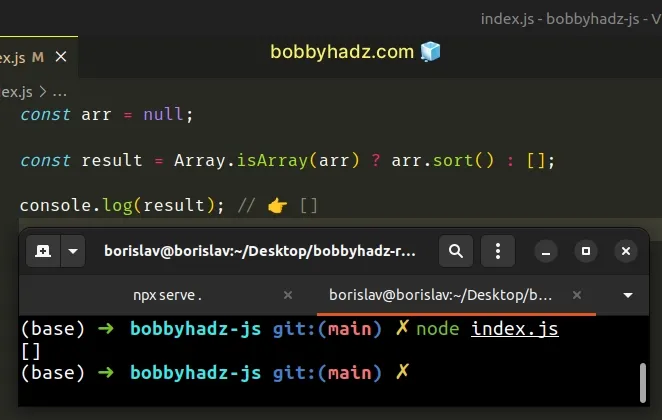
Task: Close the borislav@borislav terminal tab
Action: pos(577,295)
